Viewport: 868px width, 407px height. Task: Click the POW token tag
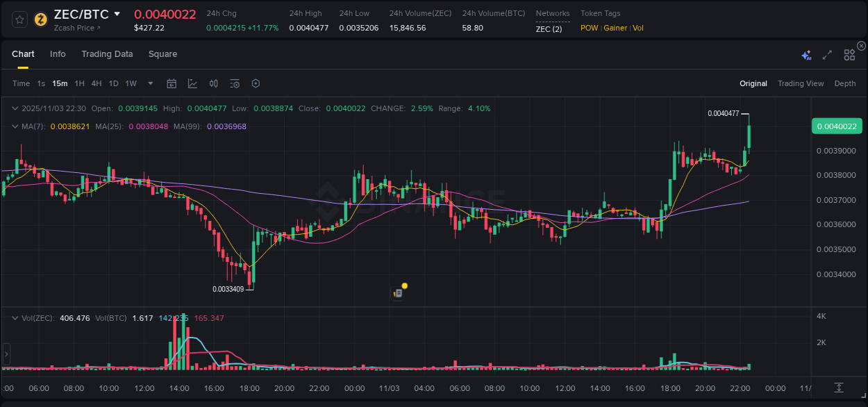point(589,28)
